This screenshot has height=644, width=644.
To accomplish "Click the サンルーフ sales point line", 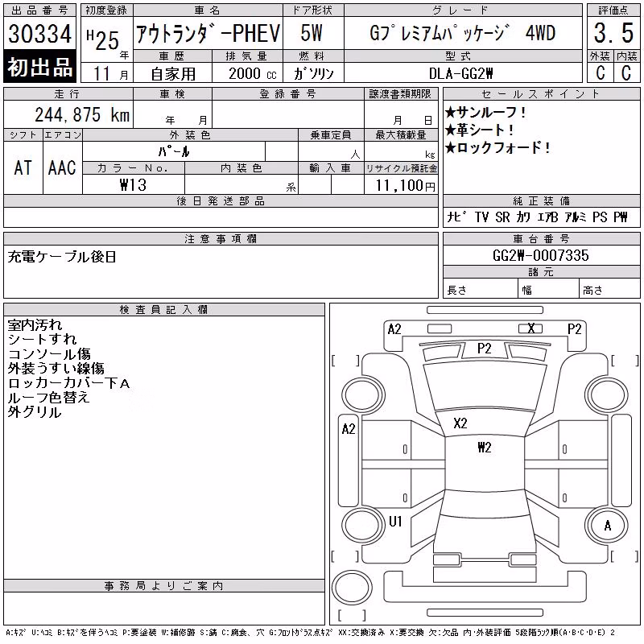I will point(485,112).
